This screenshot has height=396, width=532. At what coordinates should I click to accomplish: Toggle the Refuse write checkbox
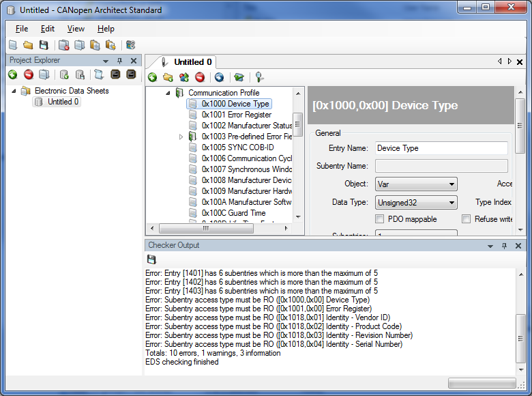pyautogui.click(x=466, y=219)
